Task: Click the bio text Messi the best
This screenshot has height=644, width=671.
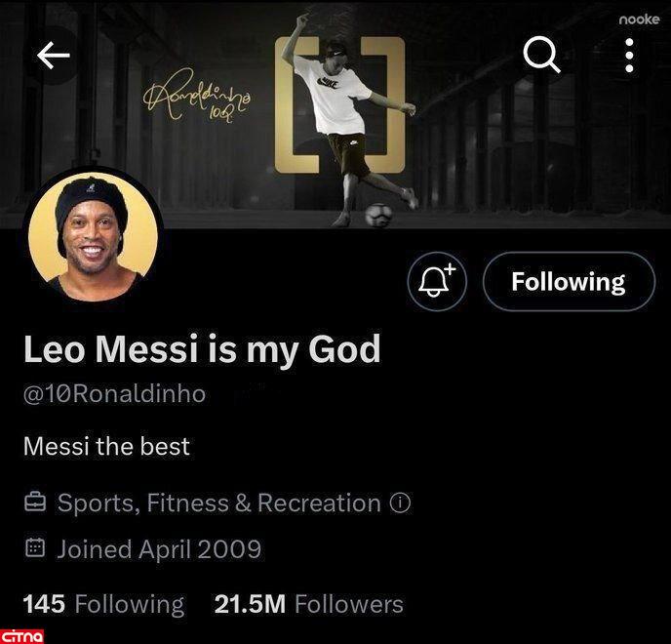Action: [106, 447]
